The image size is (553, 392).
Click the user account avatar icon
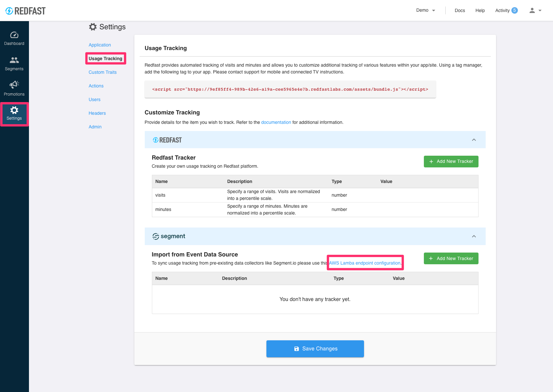point(532,10)
